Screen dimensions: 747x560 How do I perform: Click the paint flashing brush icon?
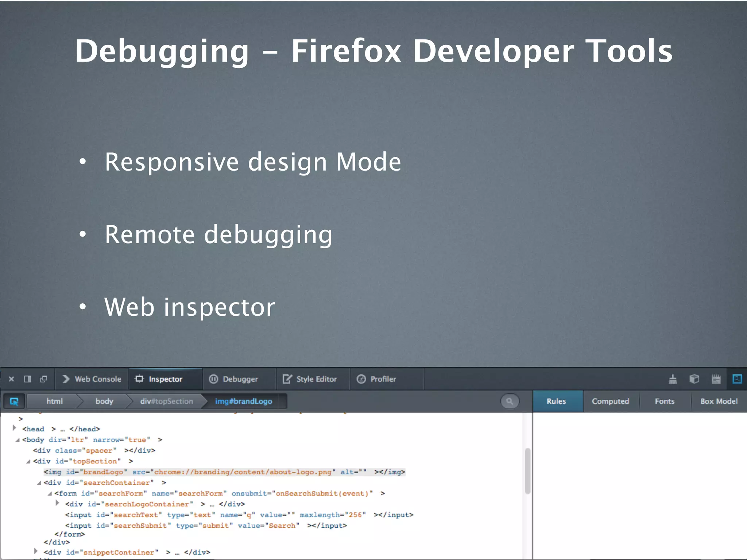point(673,379)
